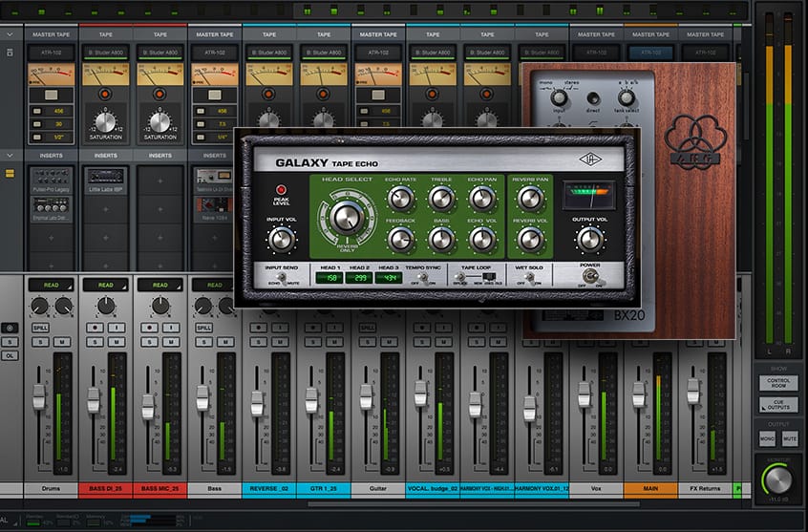Open the Cue Outputs panel
This screenshot has height=532, width=808.
[778, 405]
